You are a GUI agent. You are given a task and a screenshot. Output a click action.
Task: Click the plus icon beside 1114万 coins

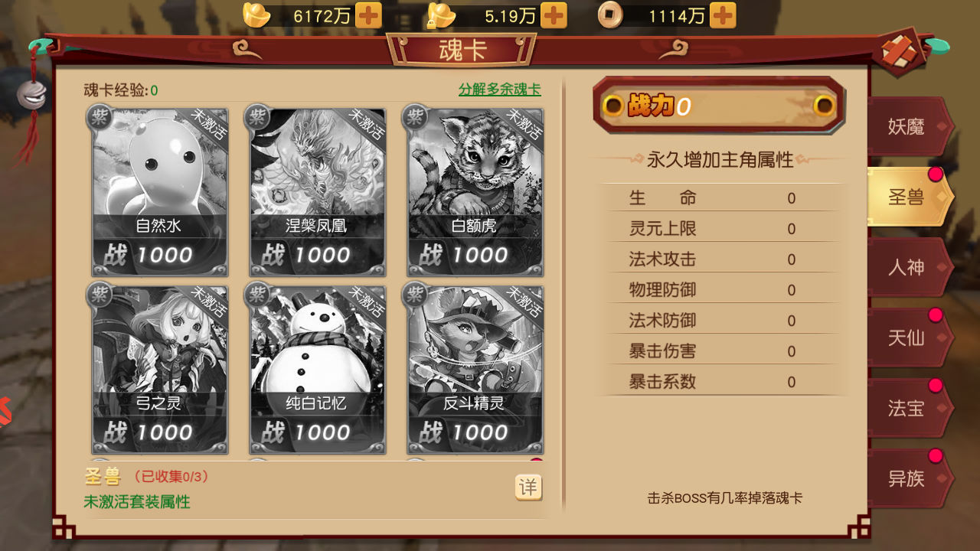point(723,15)
